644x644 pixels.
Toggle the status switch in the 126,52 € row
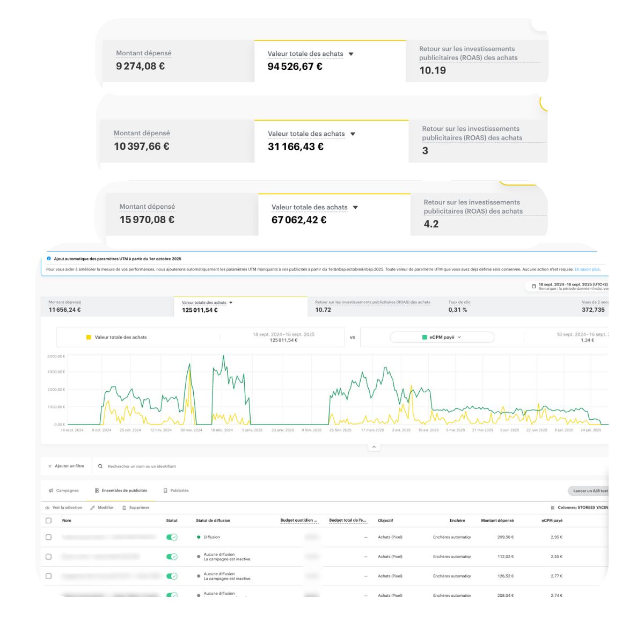pos(172,576)
